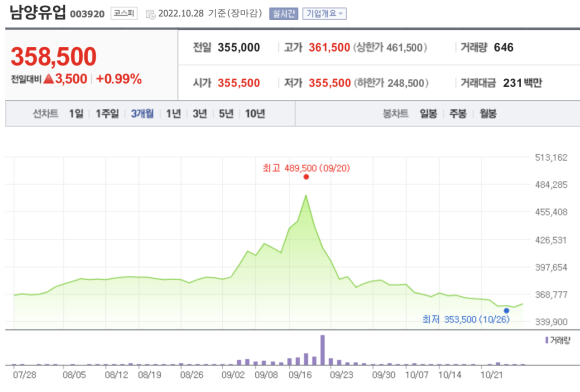Select the 3년 line chart tab
This screenshot has width=580, height=392.
pos(200,114)
